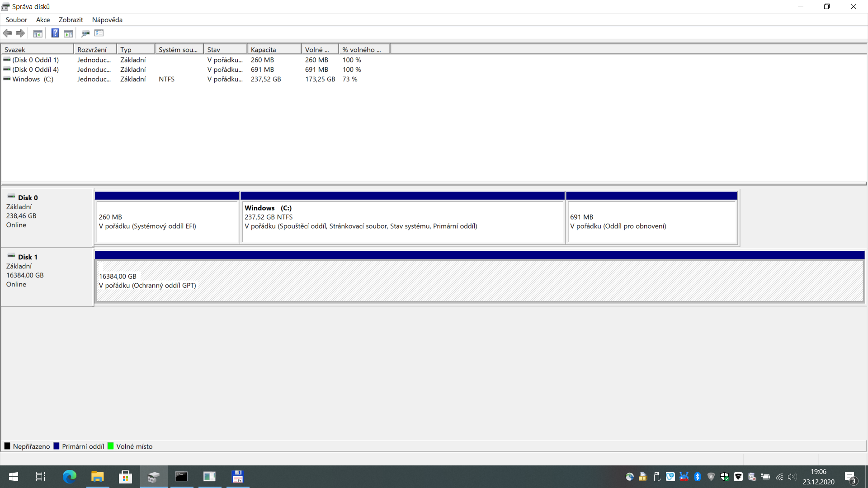Click the Disk 1 label panel
868x488 pixels.
47,276
